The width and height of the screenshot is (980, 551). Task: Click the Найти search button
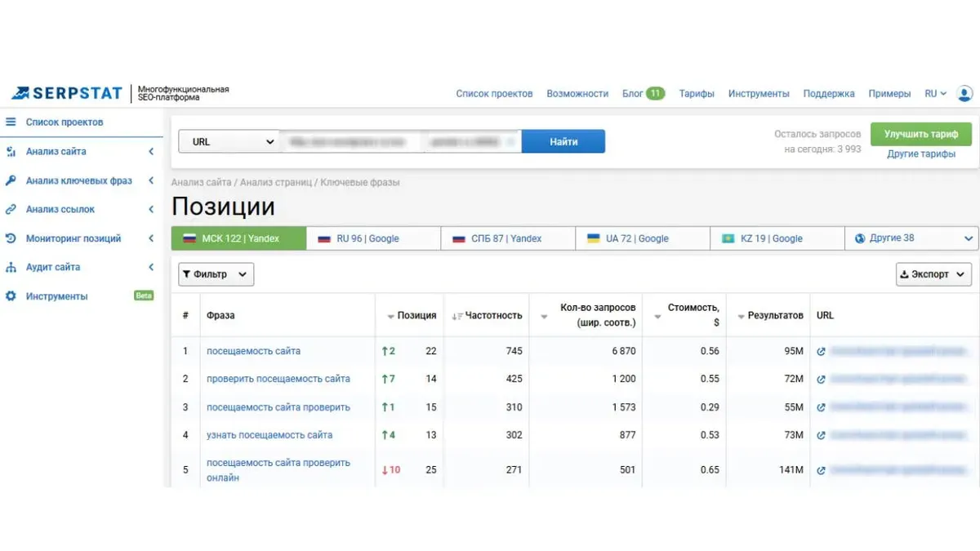[x=563, y=141]
